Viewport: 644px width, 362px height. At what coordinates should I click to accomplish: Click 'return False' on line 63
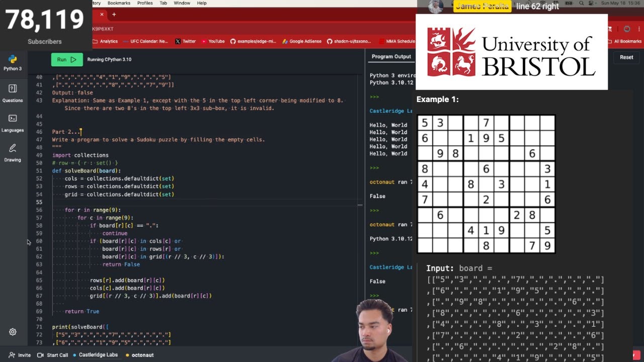(121, 264)
